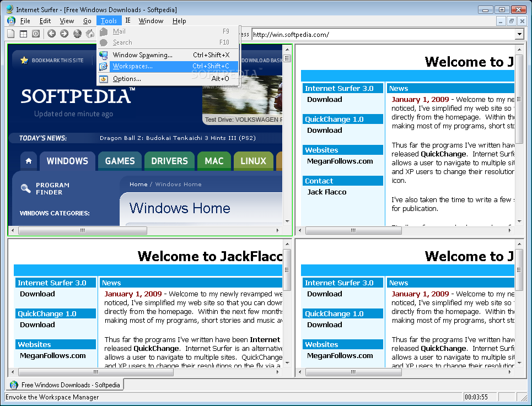Open MeganFollows.com in bottom-left pane

[52, 355]
